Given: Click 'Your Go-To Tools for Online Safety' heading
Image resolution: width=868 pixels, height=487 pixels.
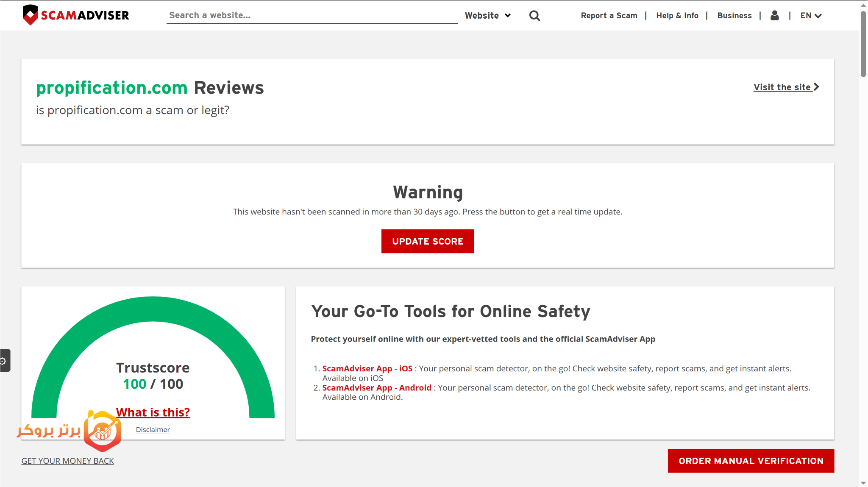Looking at the screenshot, I should 451,312.
